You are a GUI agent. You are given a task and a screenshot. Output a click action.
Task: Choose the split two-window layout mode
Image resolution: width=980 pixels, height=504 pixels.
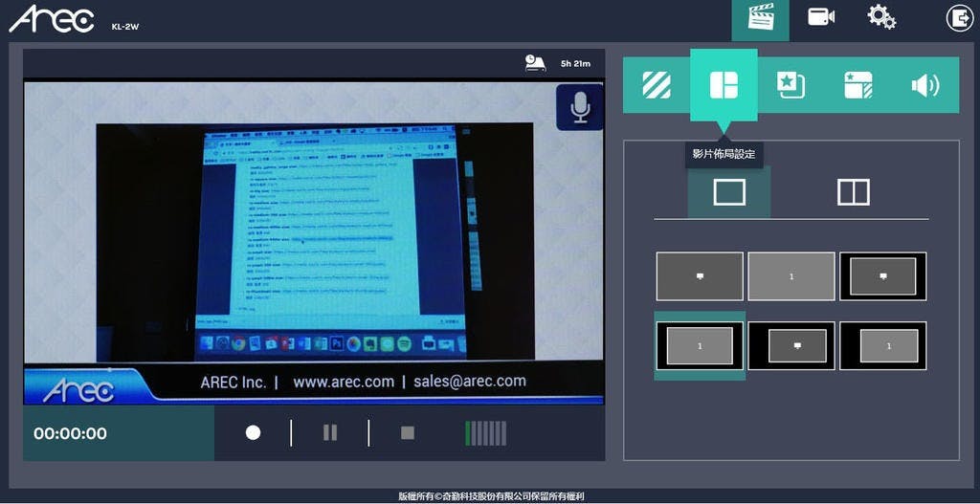point(853,192)
